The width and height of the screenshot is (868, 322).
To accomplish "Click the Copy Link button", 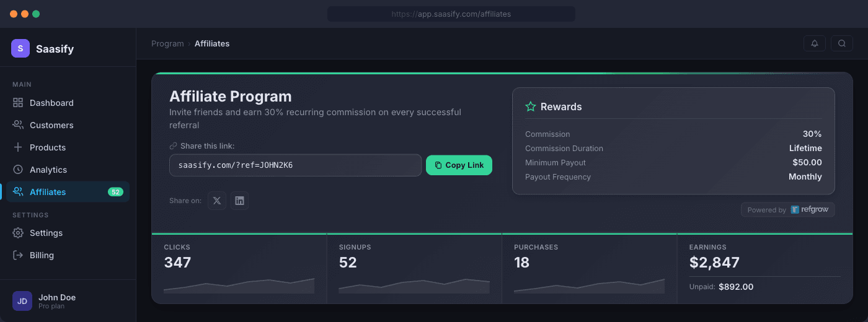I will [459, 165].
